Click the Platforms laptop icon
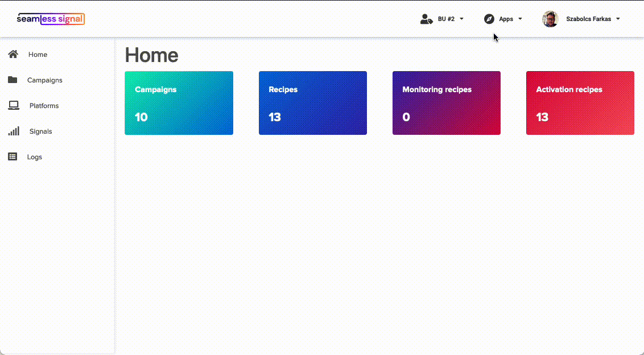The height and width of the screenshot is (355, 644). click(13, 105)
